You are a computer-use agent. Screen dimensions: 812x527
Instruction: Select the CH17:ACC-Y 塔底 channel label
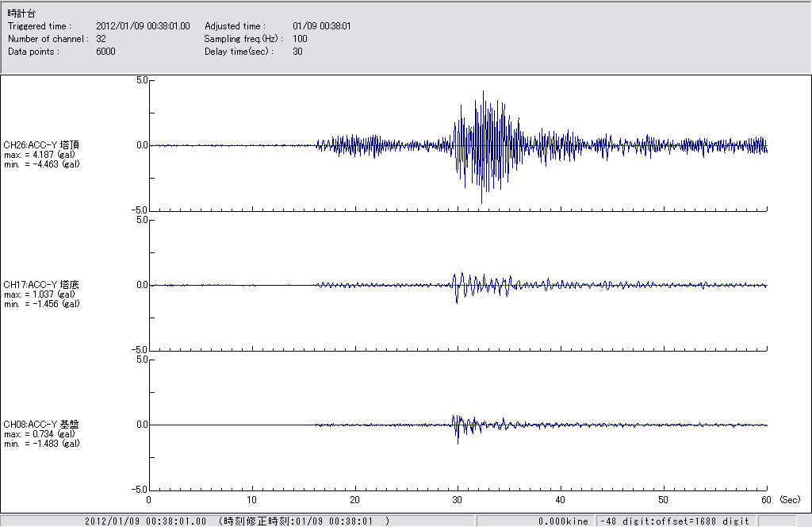click(x=41, y=284)
